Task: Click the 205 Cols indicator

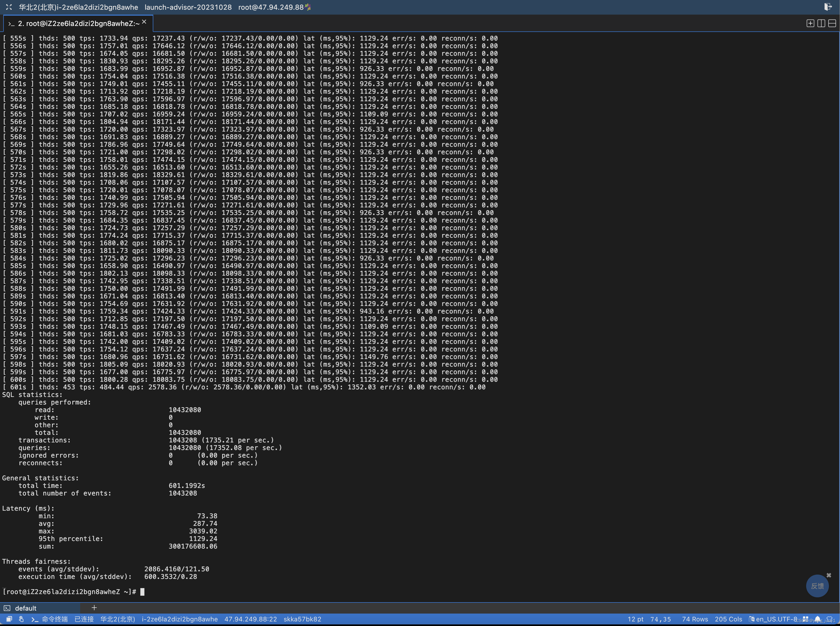Action: (x=728, y=619)
